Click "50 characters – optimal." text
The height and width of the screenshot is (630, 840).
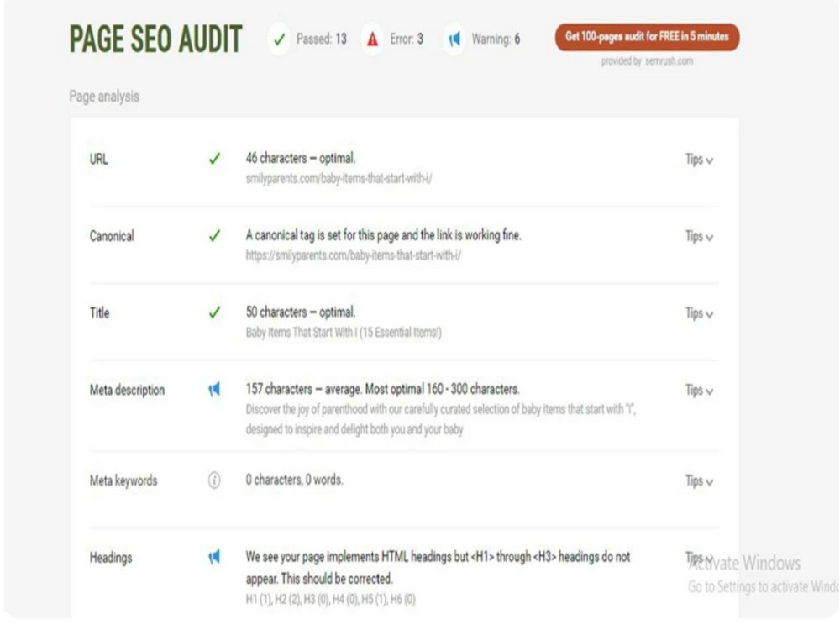[301, 312]
